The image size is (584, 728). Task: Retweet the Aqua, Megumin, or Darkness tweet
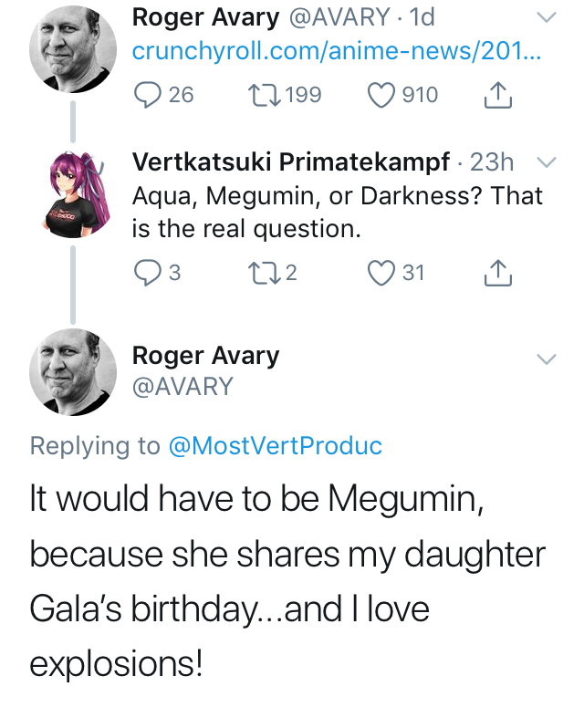[x=263, y=272]
